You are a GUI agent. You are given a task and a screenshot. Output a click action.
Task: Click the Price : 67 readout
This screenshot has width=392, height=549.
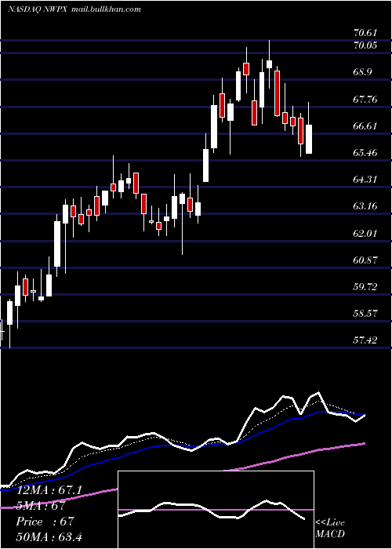[x=45, y=522]
